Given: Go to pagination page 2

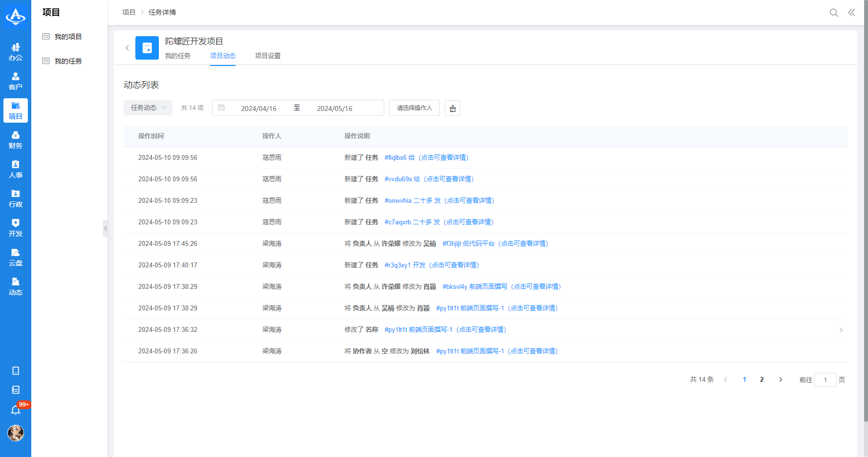Looking at the screenshot, I should 762,380.
